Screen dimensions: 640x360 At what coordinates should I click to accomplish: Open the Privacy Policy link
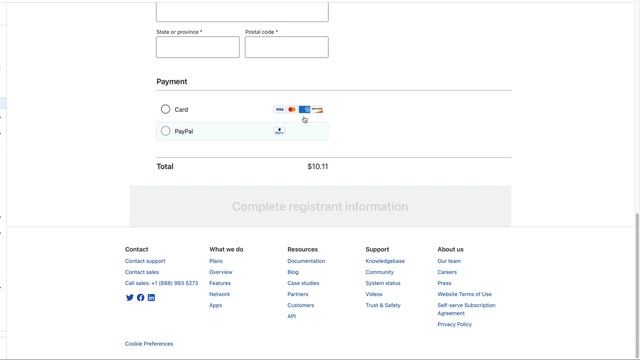coord(454,324)
